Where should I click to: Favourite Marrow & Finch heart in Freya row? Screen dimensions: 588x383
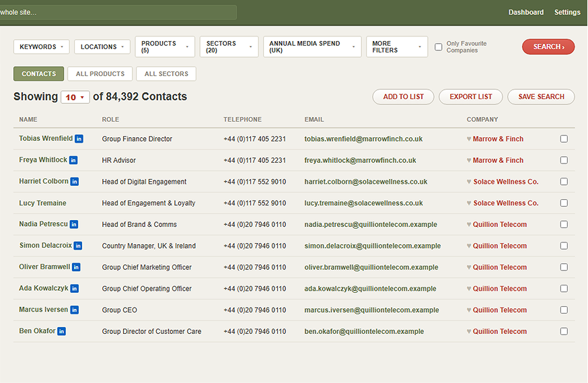pos(469,160)
